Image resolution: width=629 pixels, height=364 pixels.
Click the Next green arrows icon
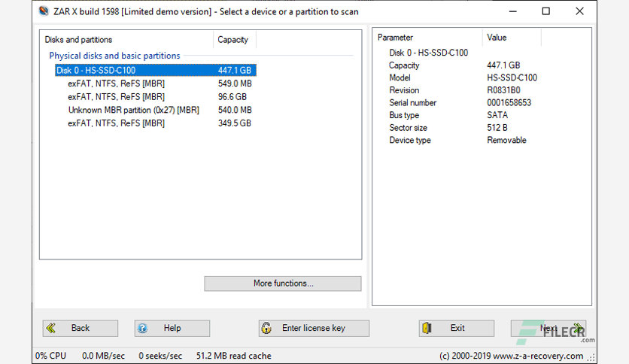click(579, 329)
